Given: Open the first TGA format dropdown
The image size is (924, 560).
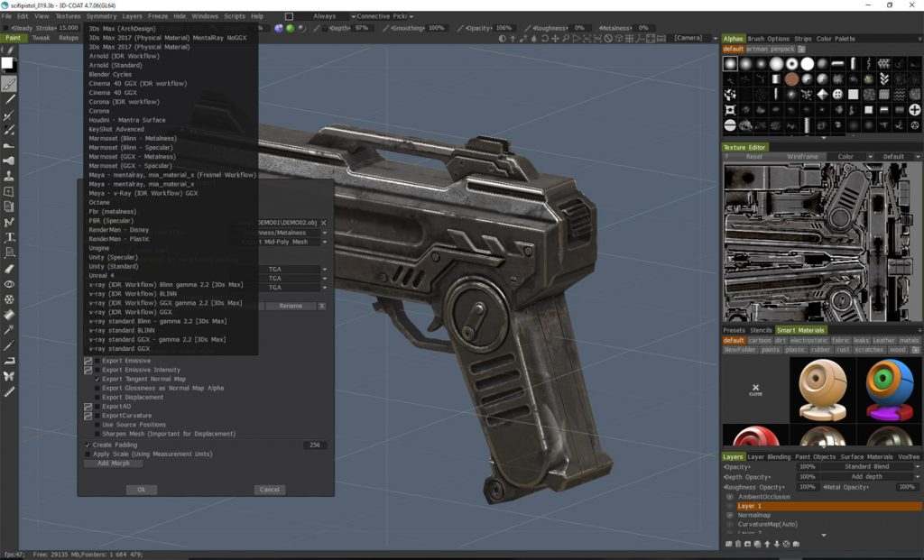Looking at the screenshot, I should (292, 269).
